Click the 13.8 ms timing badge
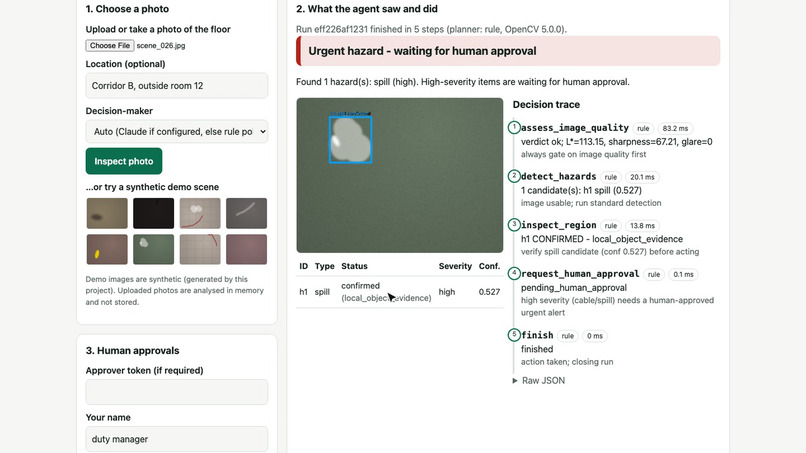 [643, 226]
